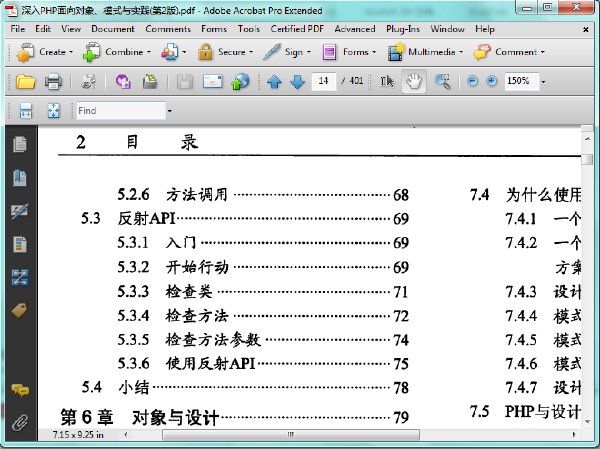
Task: Click the page number field showing 14
Action: coord(324,81)
